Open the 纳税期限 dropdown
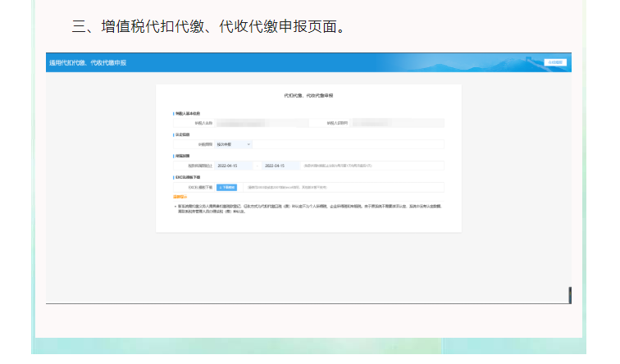The height and width of the screenshot is (364, 620). click(x=233, y=144)
